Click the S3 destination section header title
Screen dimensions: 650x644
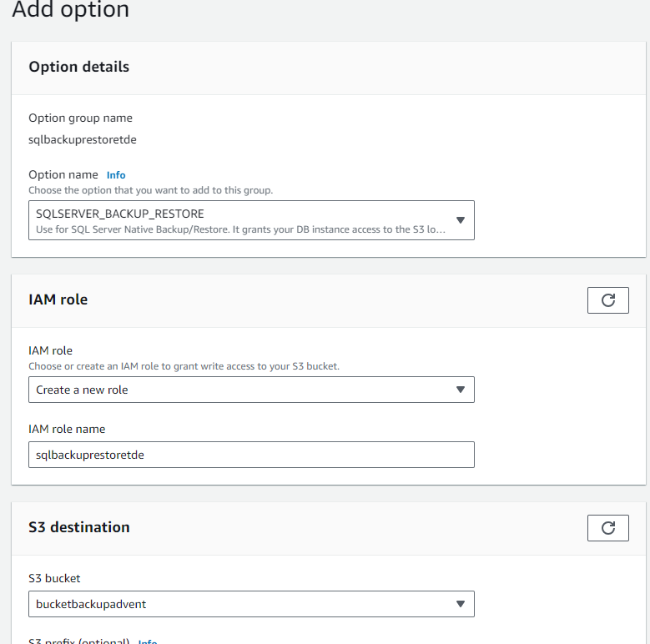(x=79, y=527)
